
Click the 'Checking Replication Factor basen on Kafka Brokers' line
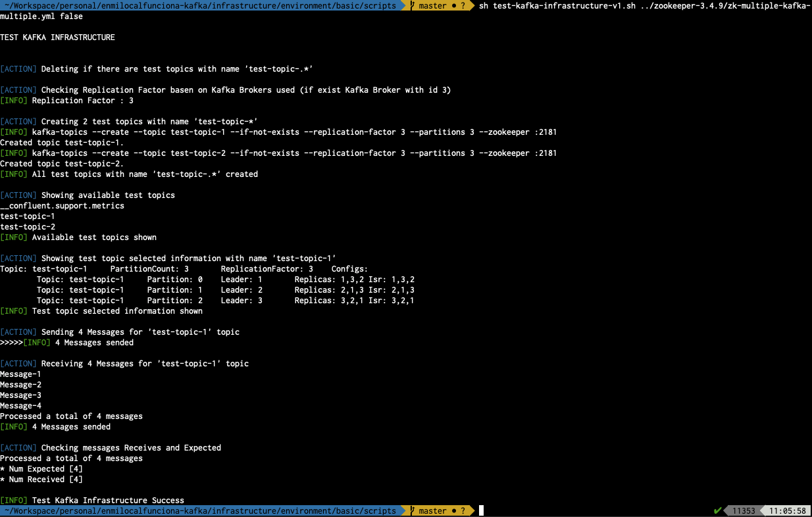(226, 90)
